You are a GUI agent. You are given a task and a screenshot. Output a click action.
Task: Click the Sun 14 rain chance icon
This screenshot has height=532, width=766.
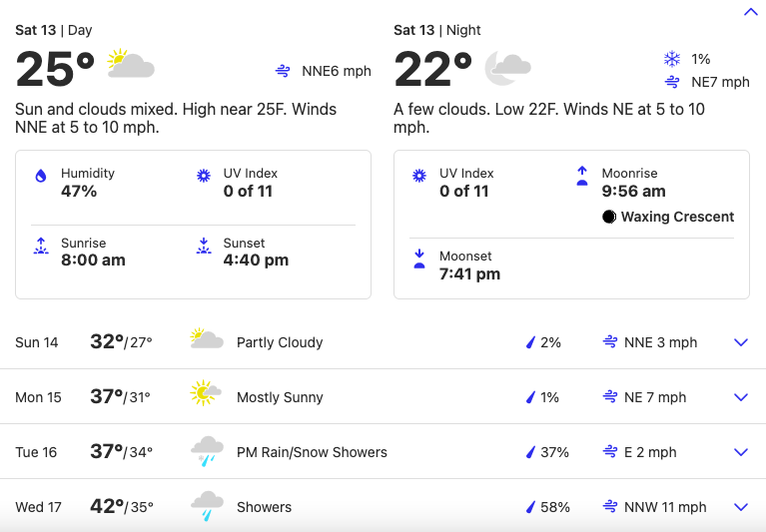point(530,342)
